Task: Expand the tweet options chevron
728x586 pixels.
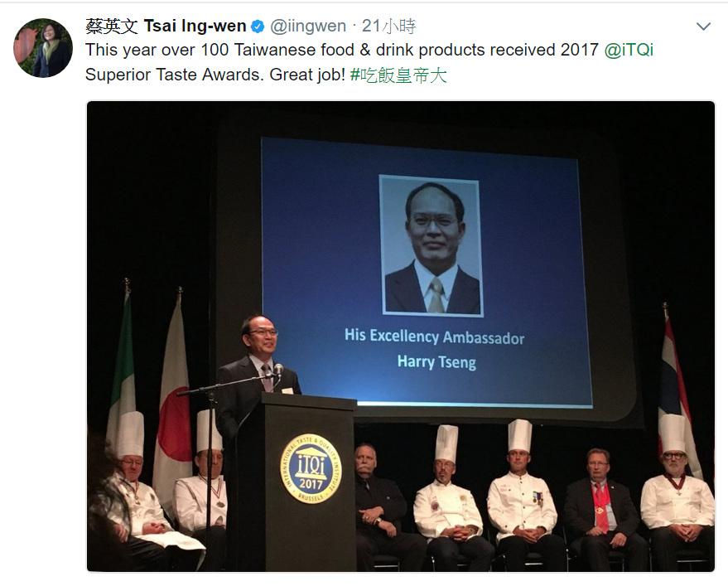Action: [x=703, y=27]
